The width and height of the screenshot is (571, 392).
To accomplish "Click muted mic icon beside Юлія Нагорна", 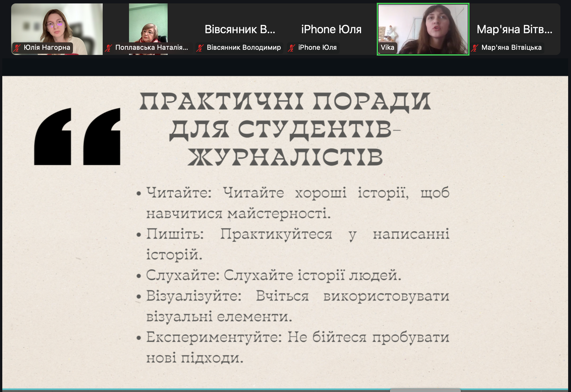I will click(x=17, y=48).
